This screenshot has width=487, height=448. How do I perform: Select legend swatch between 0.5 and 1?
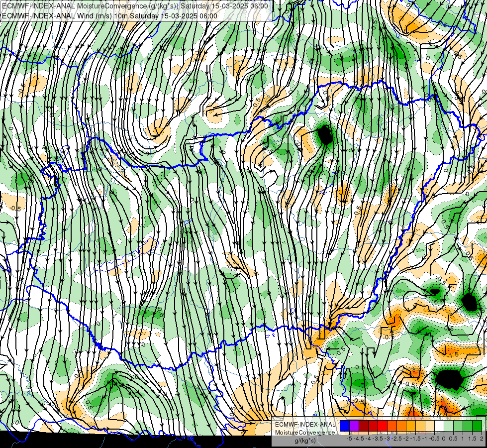[458, 426]
